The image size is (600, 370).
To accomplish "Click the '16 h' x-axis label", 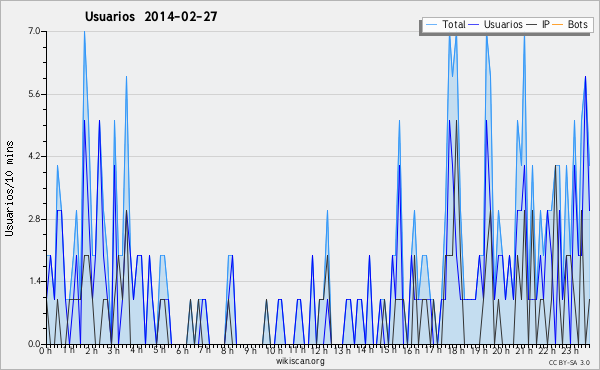I will point(411,350).
